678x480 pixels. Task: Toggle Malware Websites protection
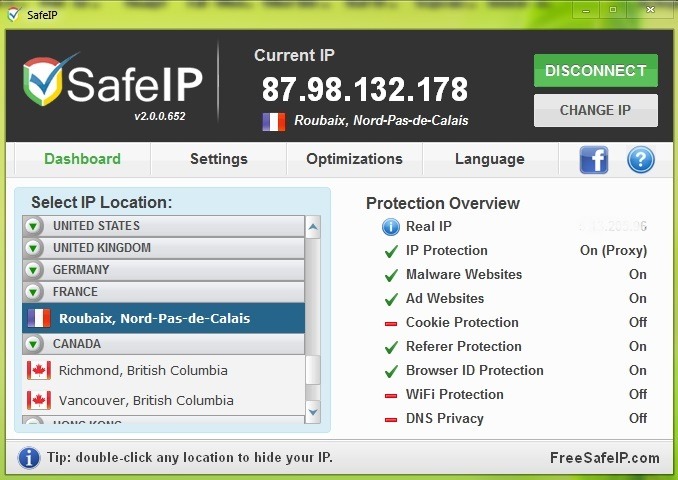391,275
